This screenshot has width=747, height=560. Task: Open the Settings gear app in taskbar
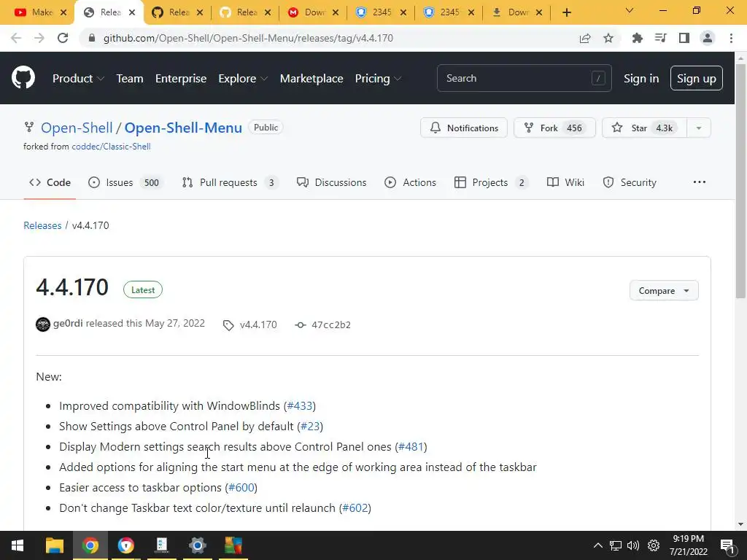[x=197, y=545]
